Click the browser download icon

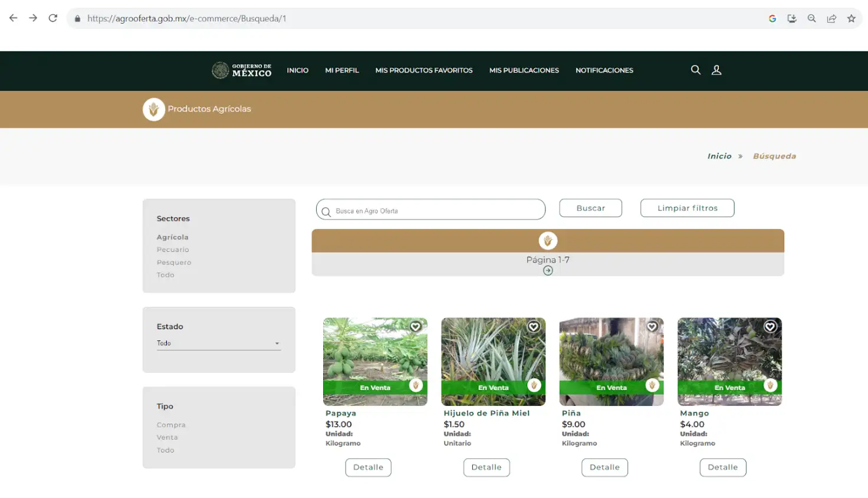(x=792, y=18)
